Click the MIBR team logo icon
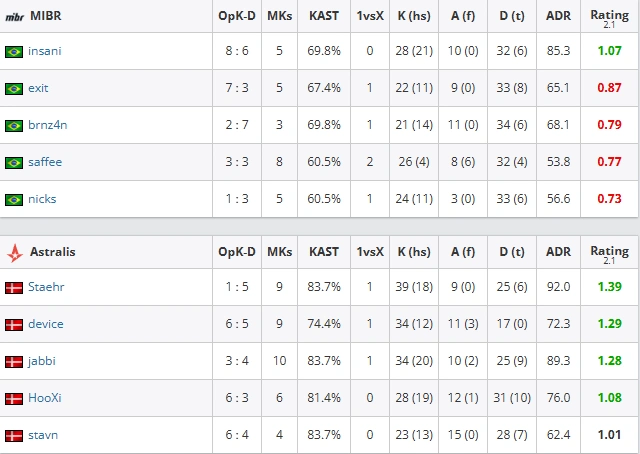Screen dimensions: 640x454 14,17
